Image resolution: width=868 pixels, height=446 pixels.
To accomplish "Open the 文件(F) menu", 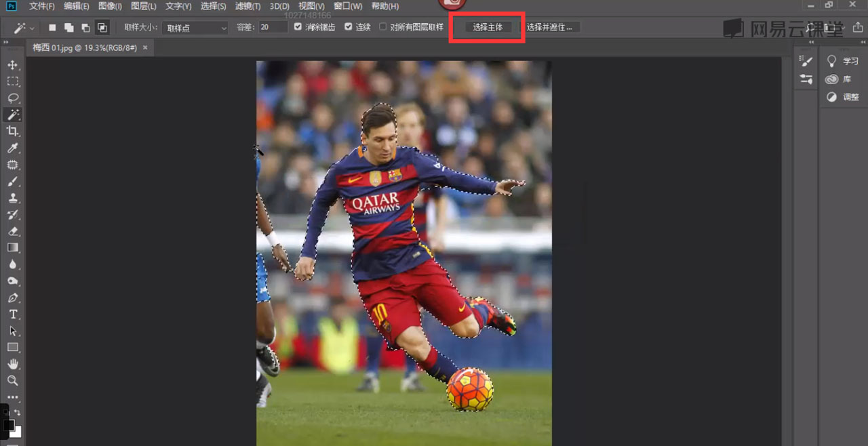I will 42,6.
